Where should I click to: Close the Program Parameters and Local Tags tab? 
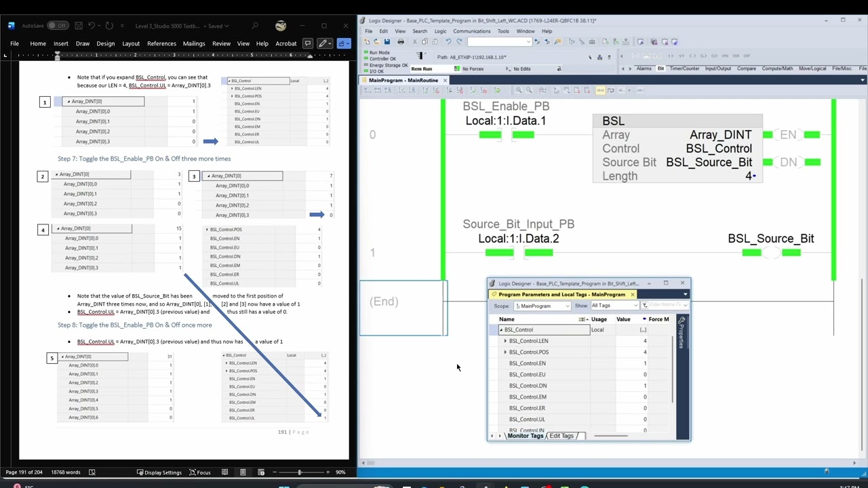[x=632, y=295]
